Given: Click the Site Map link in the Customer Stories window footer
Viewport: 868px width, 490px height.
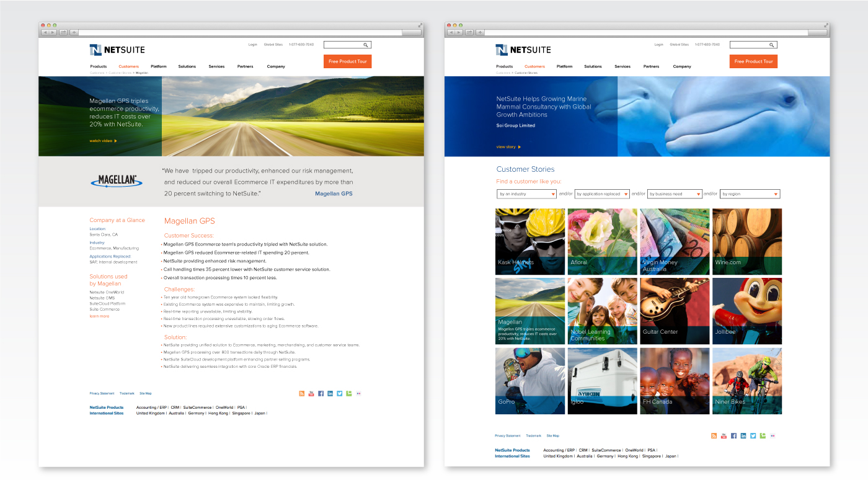Looking at the screenshot, I should coord(552,436).
